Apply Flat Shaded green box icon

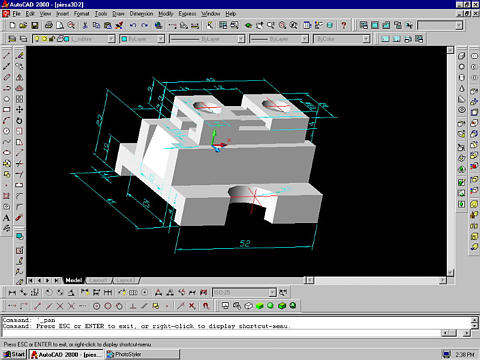click(259, 306)
